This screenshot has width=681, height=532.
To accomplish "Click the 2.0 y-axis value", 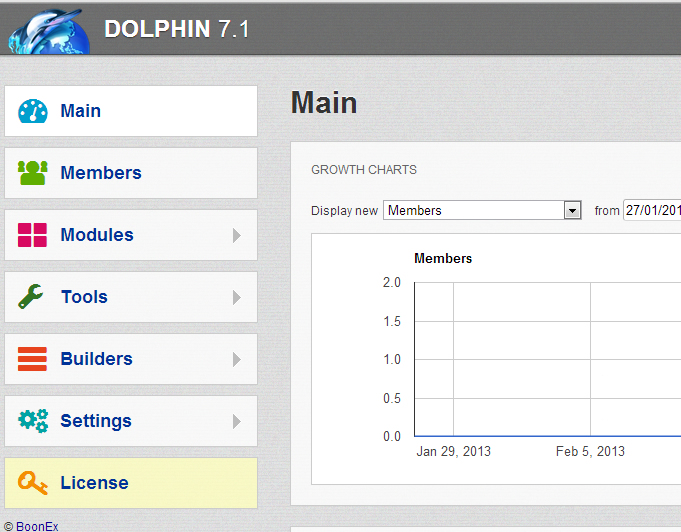I will [392, 283].
